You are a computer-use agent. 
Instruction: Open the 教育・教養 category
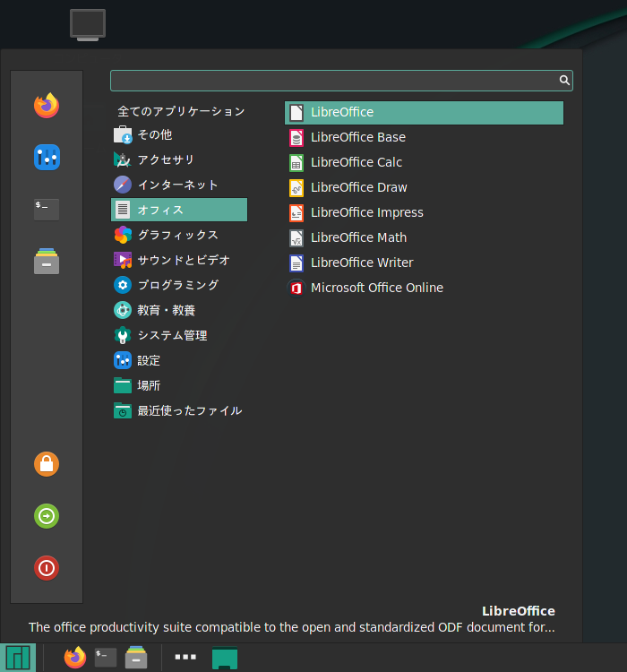[179, 310]
